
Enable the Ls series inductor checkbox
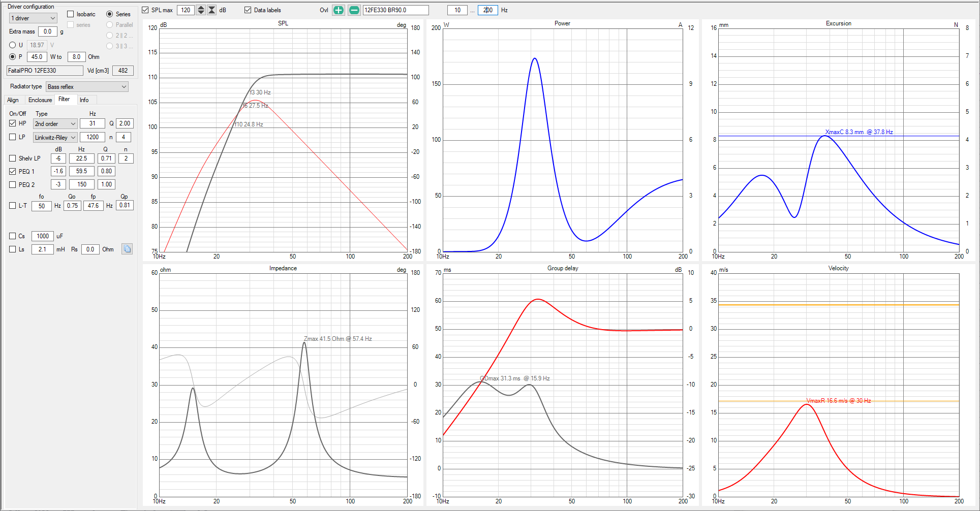(x=13, y=249)
